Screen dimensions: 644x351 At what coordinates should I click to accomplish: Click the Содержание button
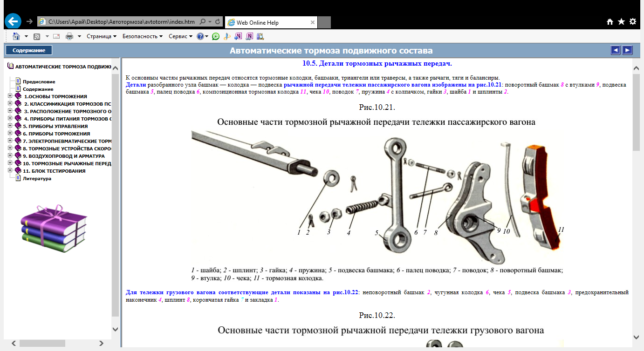(x=29, y=50)
